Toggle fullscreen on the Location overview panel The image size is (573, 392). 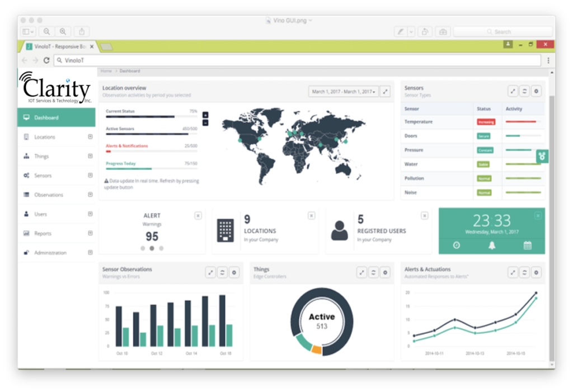[x=385, y=91]
